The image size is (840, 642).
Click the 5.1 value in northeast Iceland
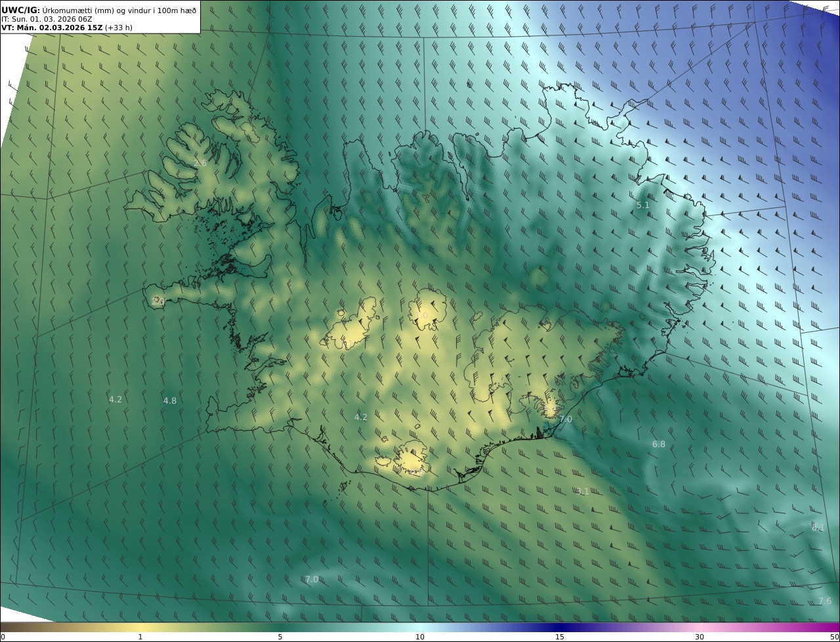(x=643, y=205)
